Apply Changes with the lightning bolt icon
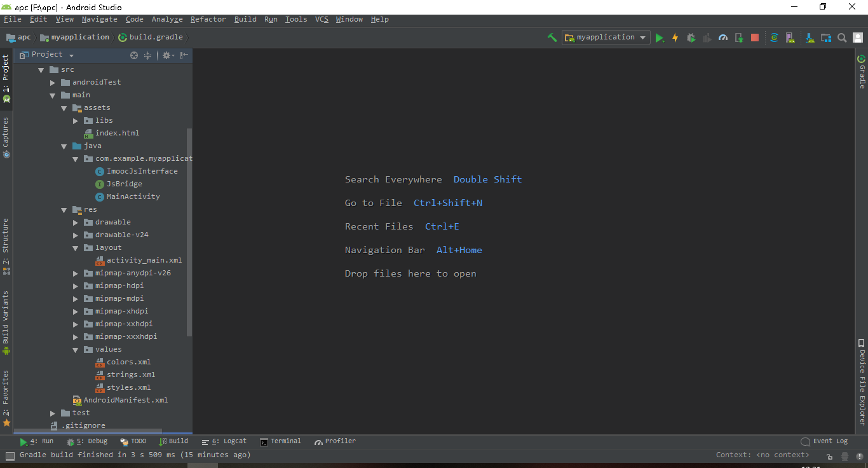Screen dimensions: 868x468 click(x=675, y=38)
